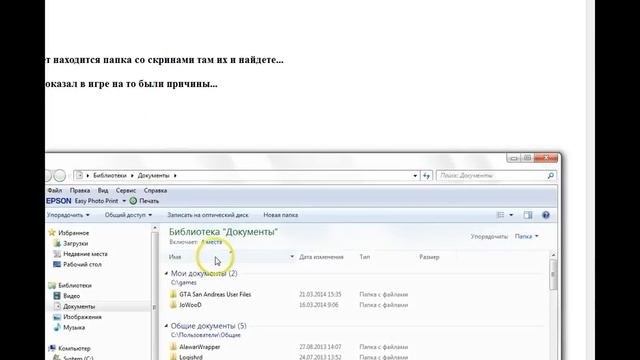Click the Видео library icon
This screenshot has width=640, height=360.
coord(57,296)
